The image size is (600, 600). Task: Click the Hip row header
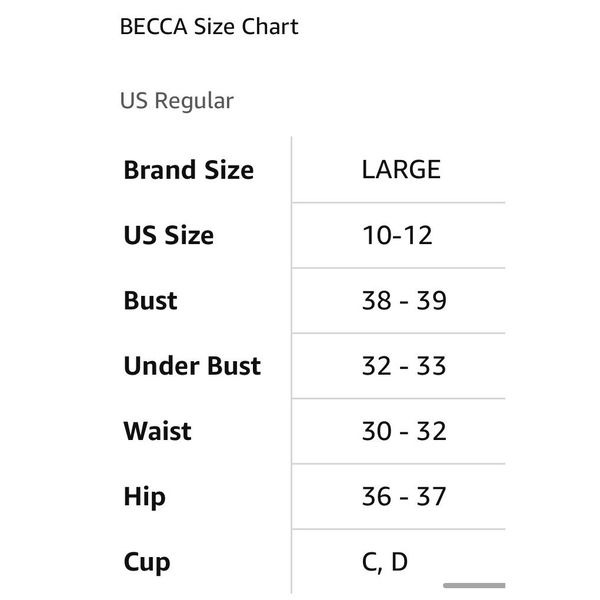click(145, 497)
